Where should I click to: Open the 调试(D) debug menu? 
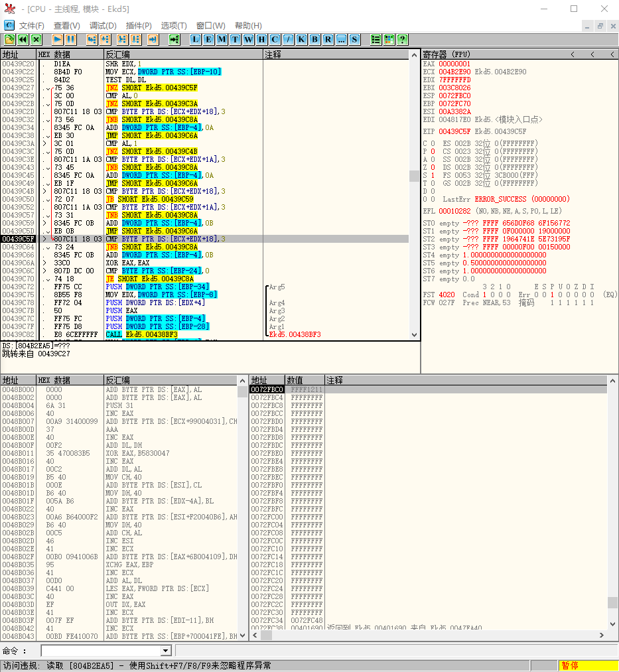(103, 26)
